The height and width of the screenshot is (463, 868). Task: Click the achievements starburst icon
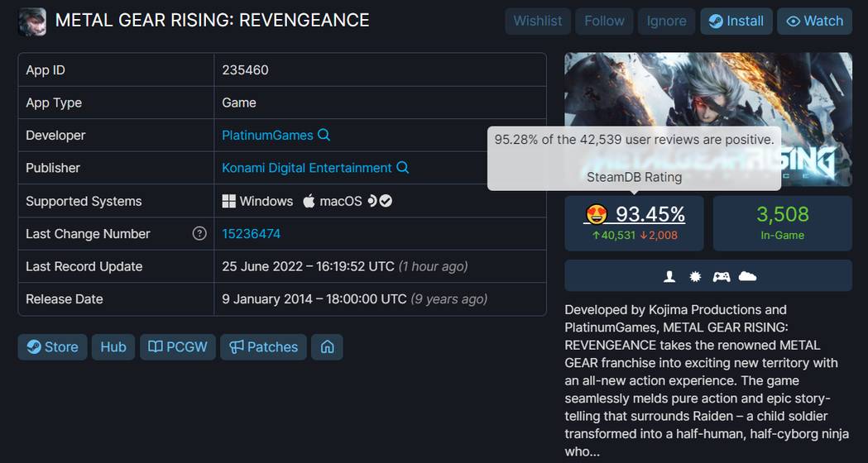tap(695, 276)
